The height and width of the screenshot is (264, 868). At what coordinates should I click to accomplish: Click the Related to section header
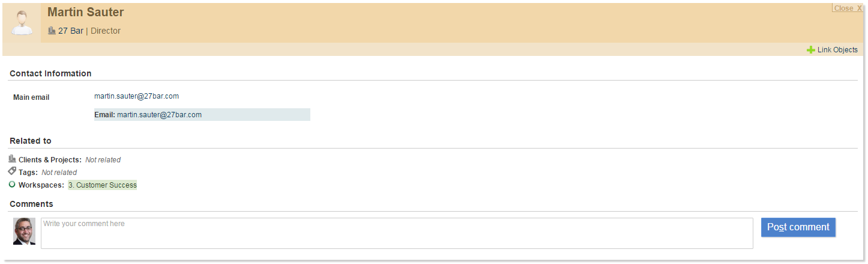click(31, 141)
